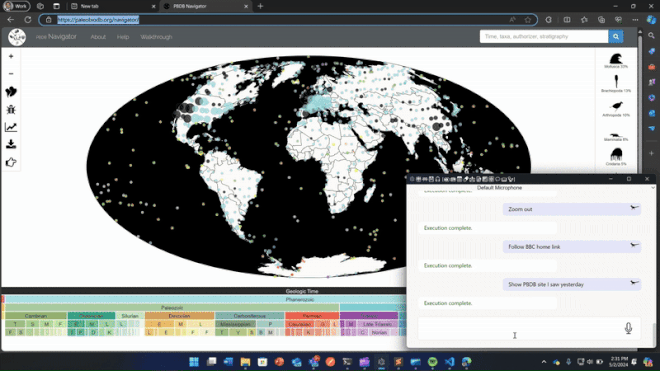Open the About menu
Viewport: 660px width, 371px height.
(x=98, y=37)
